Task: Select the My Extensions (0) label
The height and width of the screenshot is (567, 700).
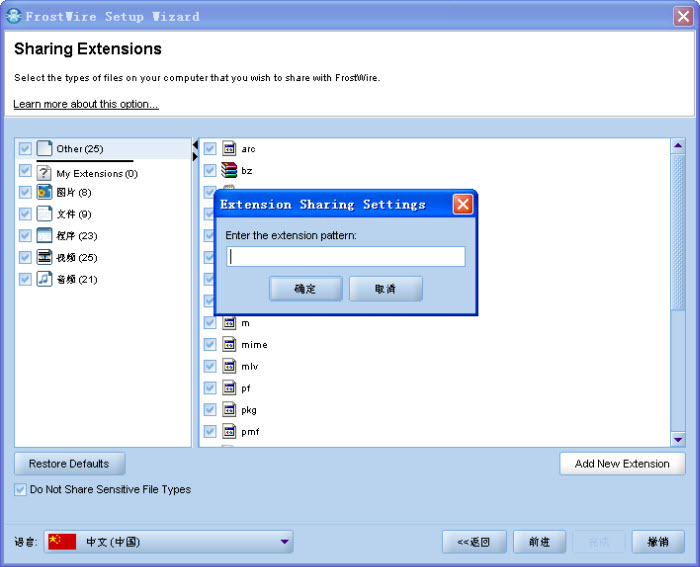Action: click(x=97, y=173)
